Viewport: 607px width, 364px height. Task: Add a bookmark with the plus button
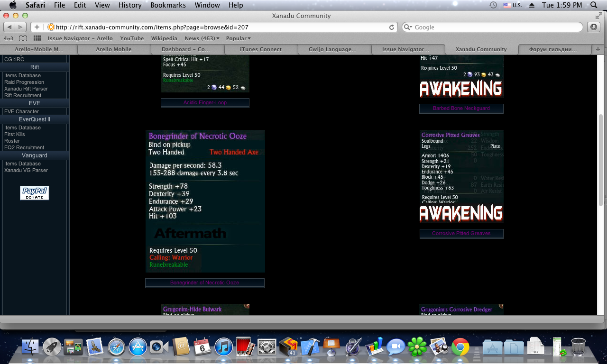click(37, 27)
